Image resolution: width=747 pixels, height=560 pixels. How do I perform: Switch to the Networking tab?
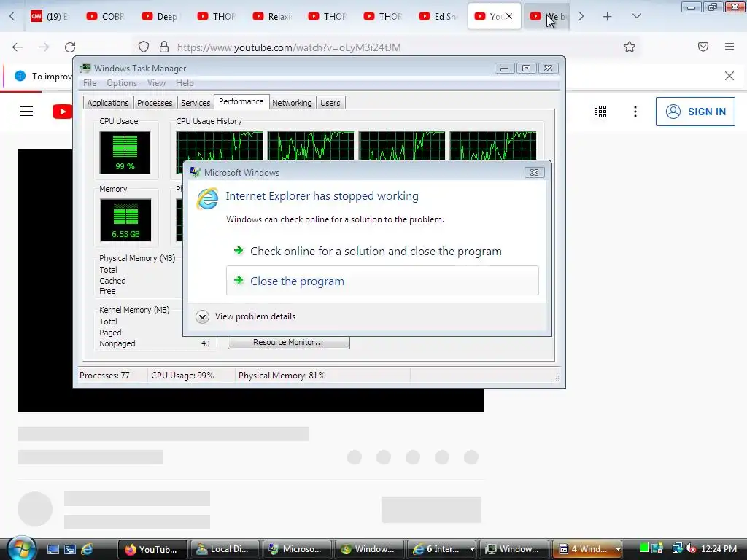pyautogui.click(x=292, y=103)
